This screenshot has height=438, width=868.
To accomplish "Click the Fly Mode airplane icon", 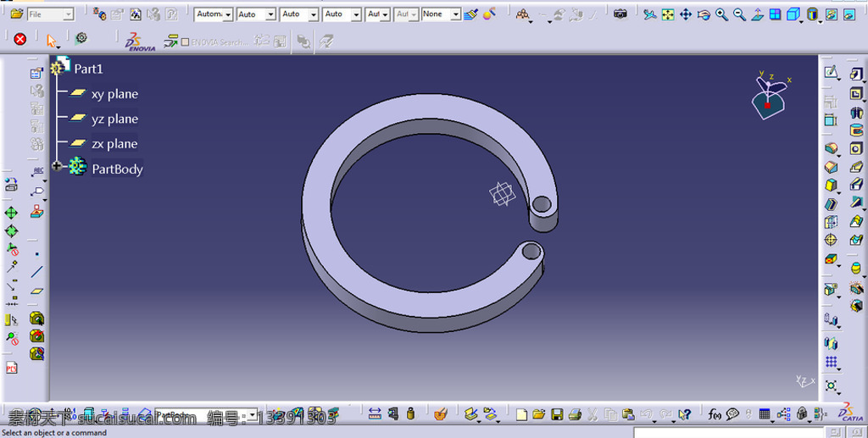I will (650, 14).
